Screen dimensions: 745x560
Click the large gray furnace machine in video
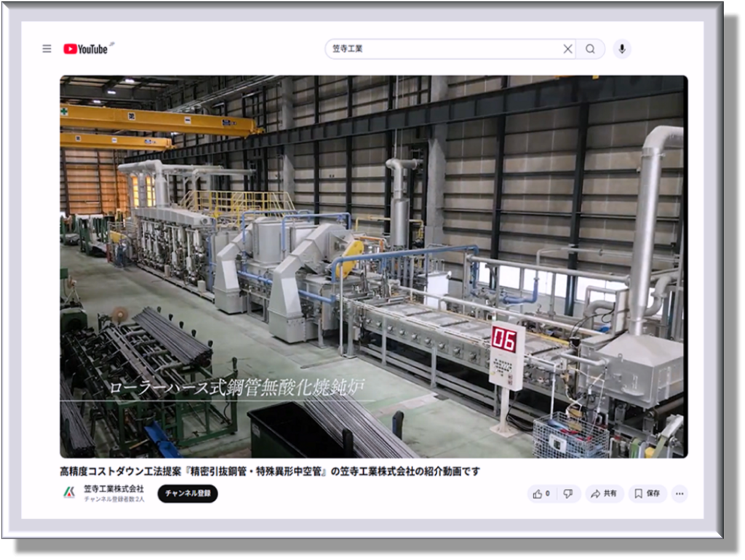click(x=291, y=269)
